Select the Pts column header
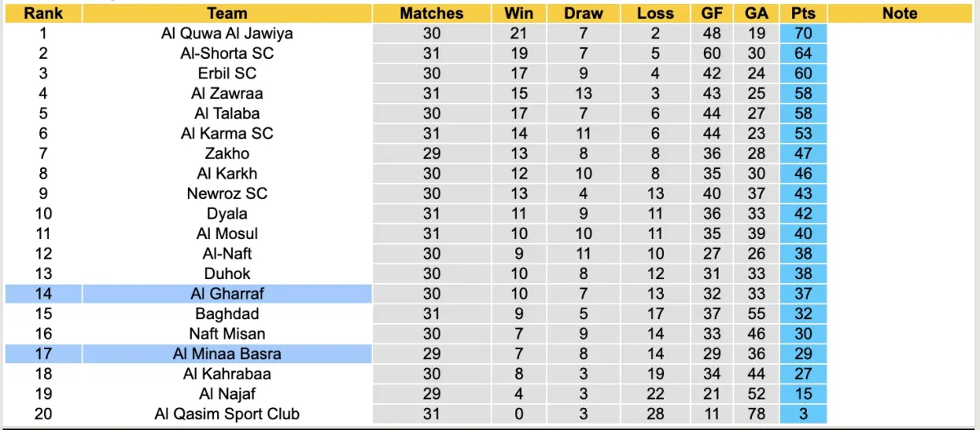The image size is (980, 430). pos(803,13)
